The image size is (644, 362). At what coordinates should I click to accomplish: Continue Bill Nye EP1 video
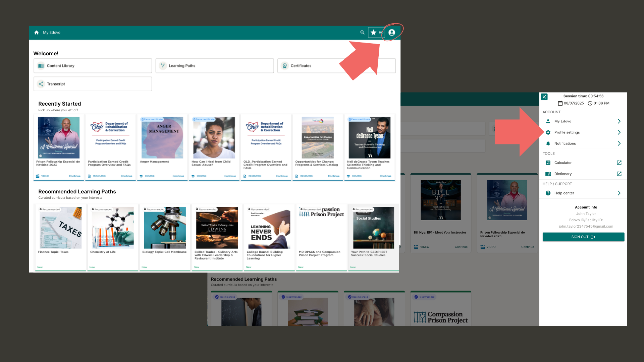[461, 247]
